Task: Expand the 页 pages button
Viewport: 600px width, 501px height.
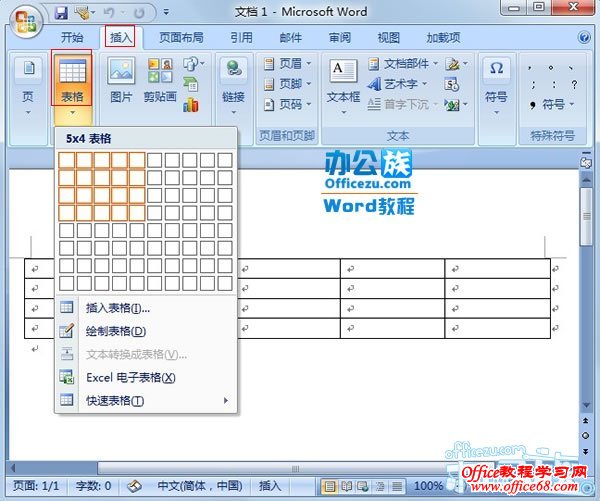Action: click(28, 86)
